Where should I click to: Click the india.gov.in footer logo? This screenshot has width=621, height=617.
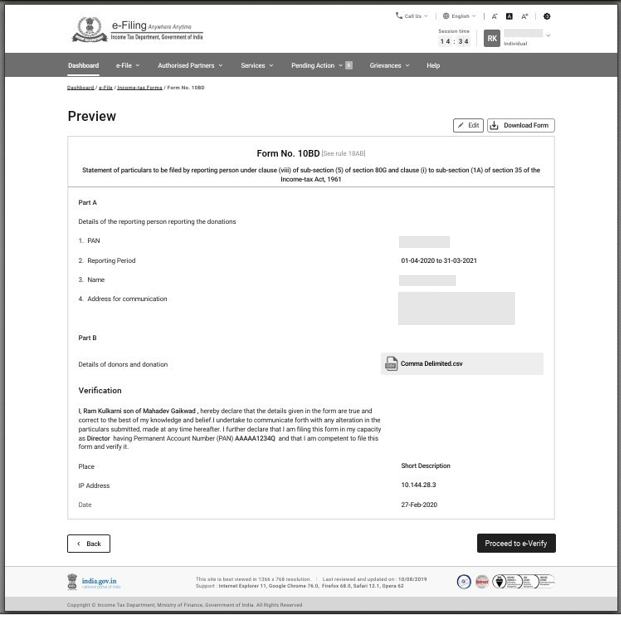click(x=92, y=581)
